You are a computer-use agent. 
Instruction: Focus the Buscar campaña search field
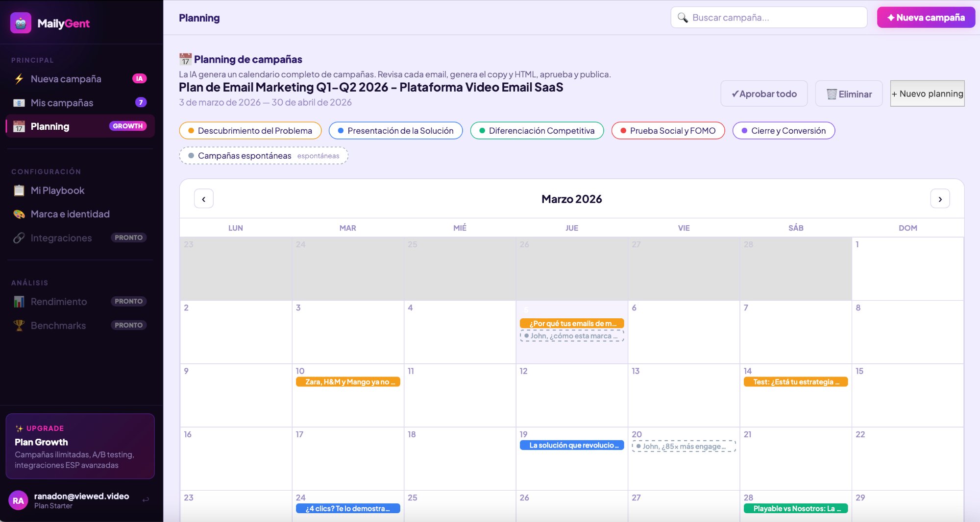point(769,18)
